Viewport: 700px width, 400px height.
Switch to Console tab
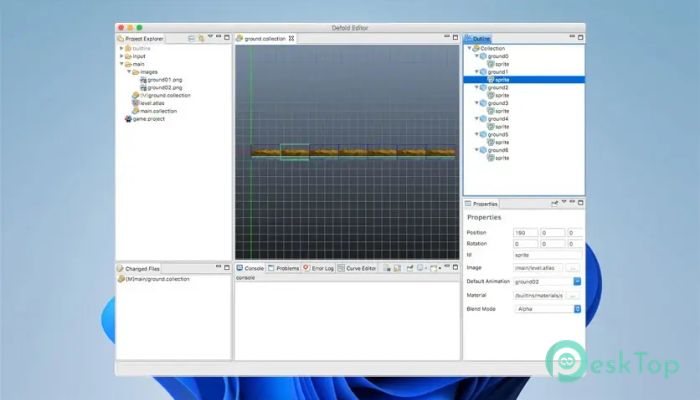pos(250,268)
